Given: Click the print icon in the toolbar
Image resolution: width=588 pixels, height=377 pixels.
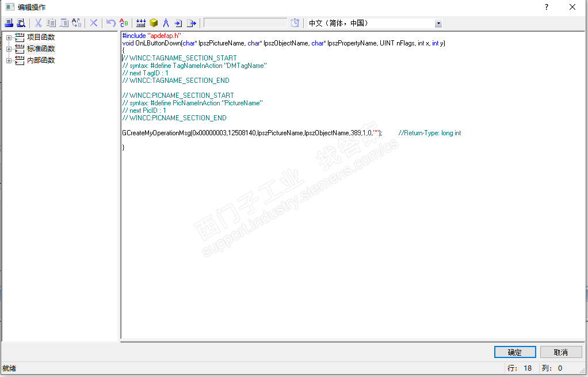Looking at the screenshot, I should (x=9, y=23).
